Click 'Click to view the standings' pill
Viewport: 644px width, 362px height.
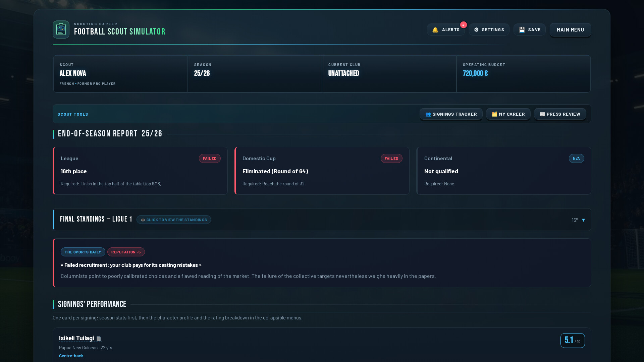tap(174, 220)
